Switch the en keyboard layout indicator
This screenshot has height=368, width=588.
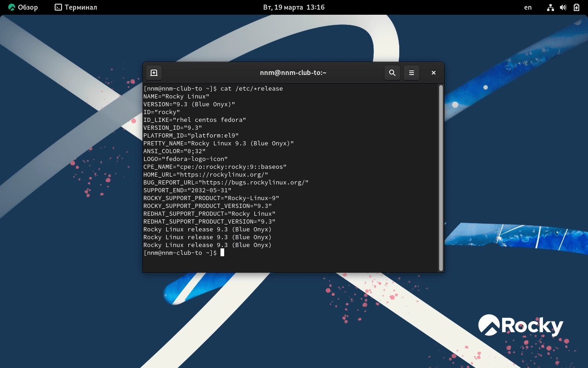coord(528,7)
